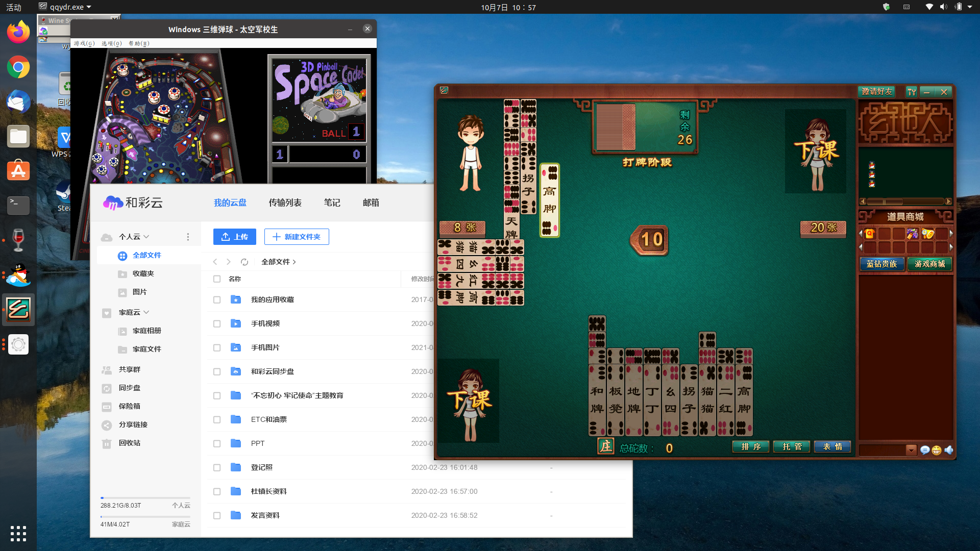Image resolution: width=980 pixels, height=551 pixels.
Task: Open the 杜镇长资料 folder
Action: (268, 491)
